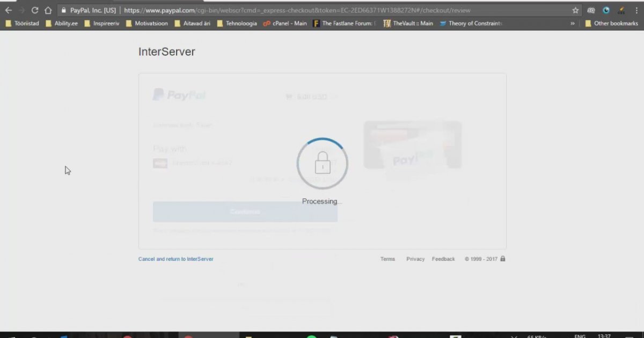
Task: Show hidden bookmarks with the » chevron
Action: (x=573, y=24)
